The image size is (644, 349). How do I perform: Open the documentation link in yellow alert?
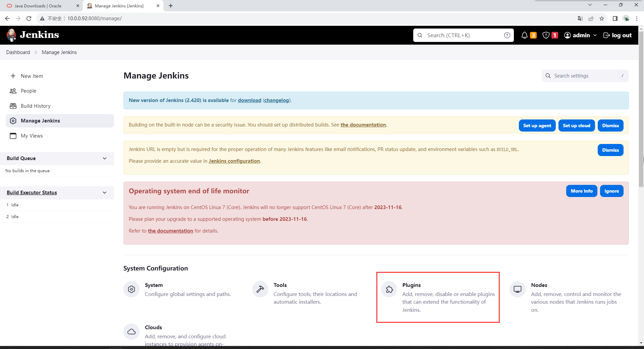tap(363, 125)
